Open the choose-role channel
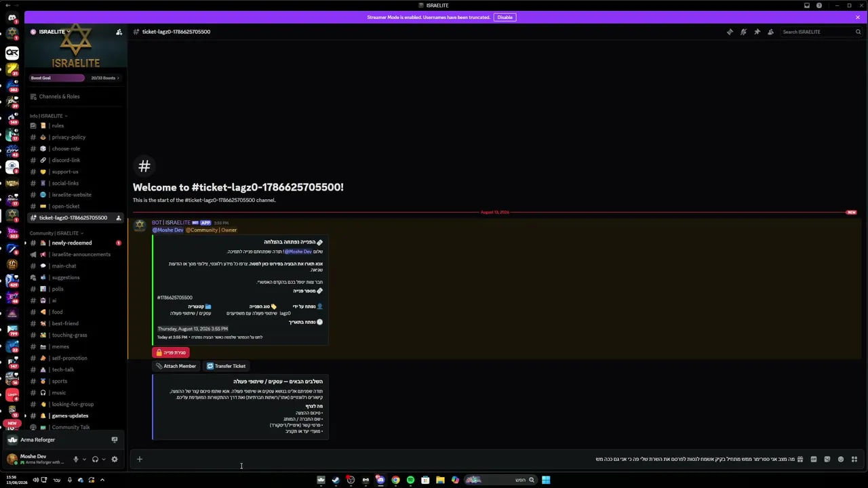 (x=75, y=148)
